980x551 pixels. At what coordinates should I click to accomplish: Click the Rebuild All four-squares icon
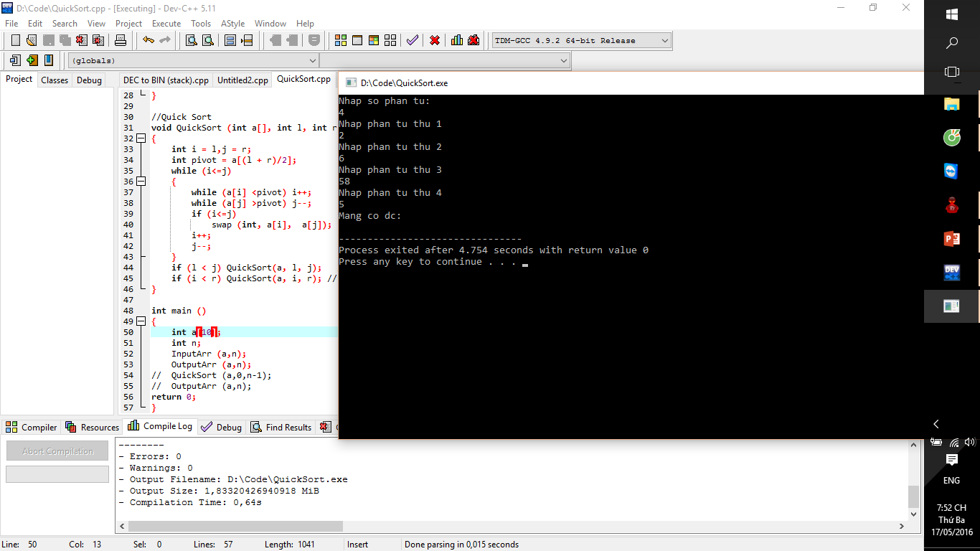390,40
